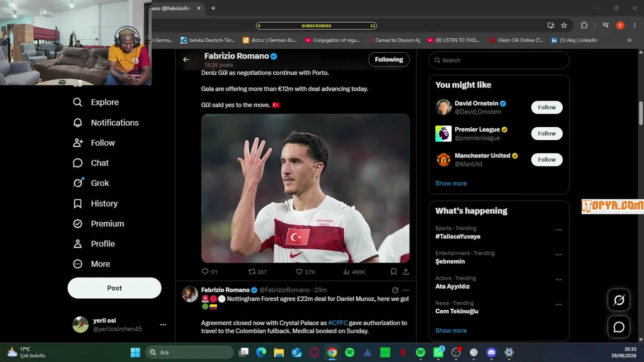Screen dimensions: 644x362
Task: Open Fabrizio Romano avatar on Nottingham Forest post
Action: (190, 294)
